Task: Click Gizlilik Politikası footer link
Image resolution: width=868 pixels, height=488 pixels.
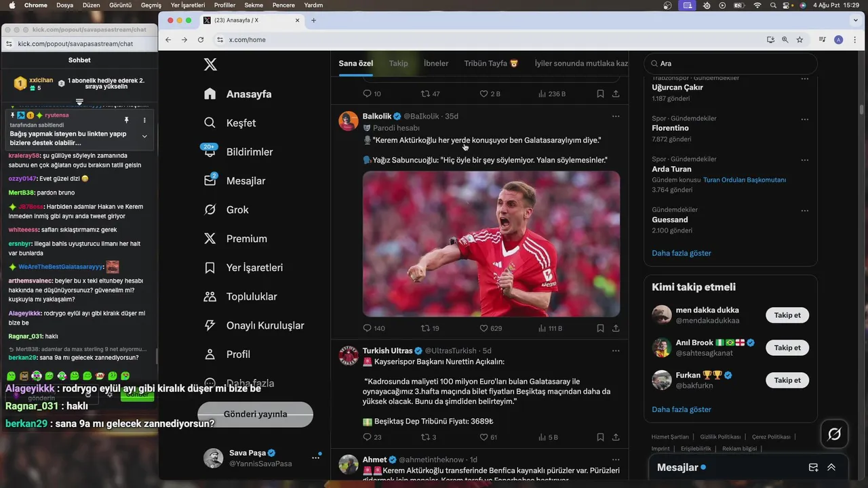Action: 720,437
